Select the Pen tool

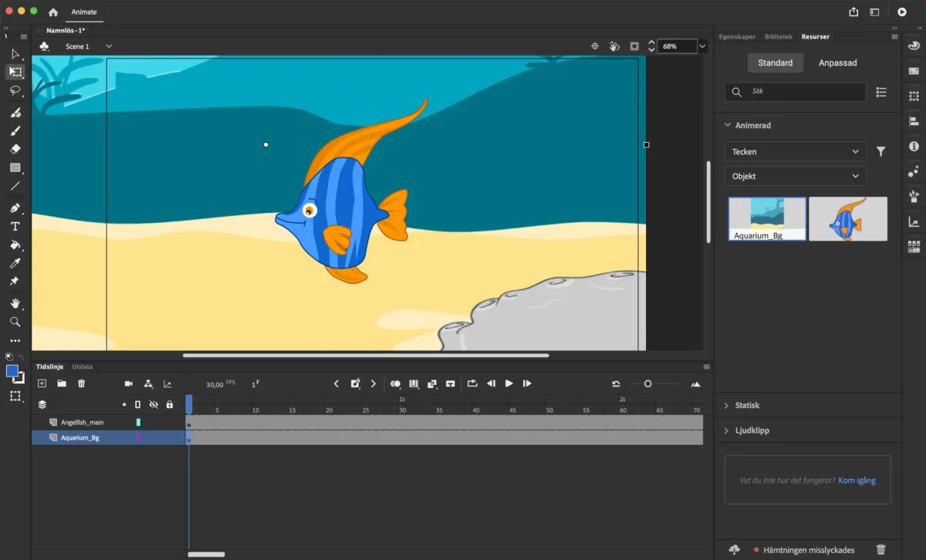click(x=15, y=208)
